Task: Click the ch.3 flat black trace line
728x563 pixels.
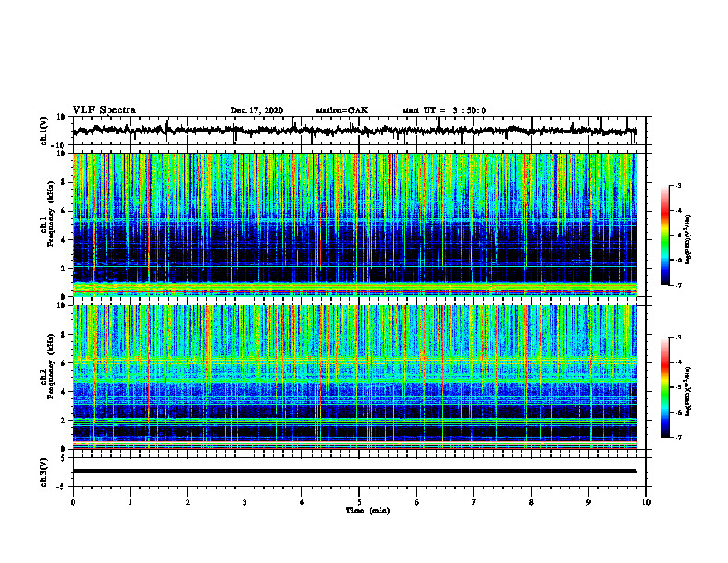Action: (354, 471)
